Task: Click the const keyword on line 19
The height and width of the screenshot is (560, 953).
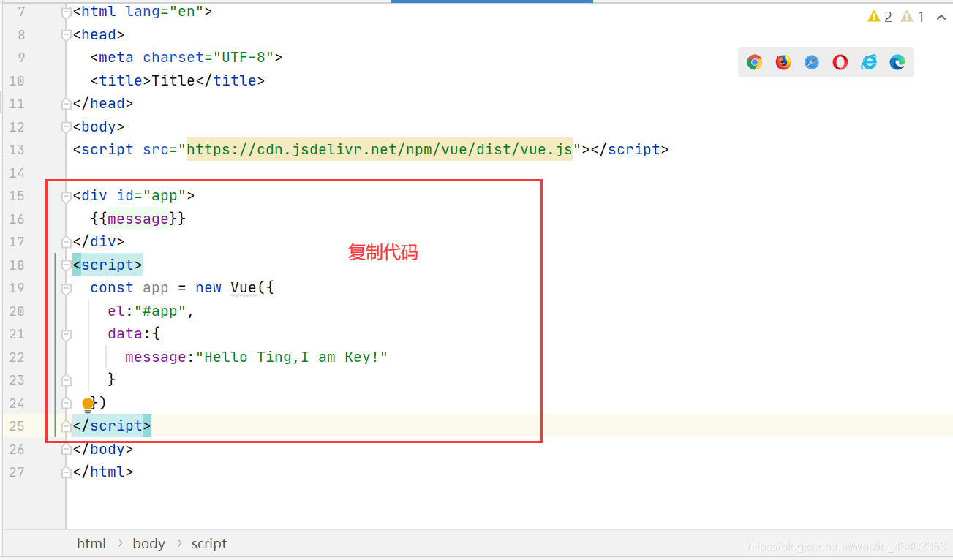Action: pyautogui.click(x=112, y=288)
